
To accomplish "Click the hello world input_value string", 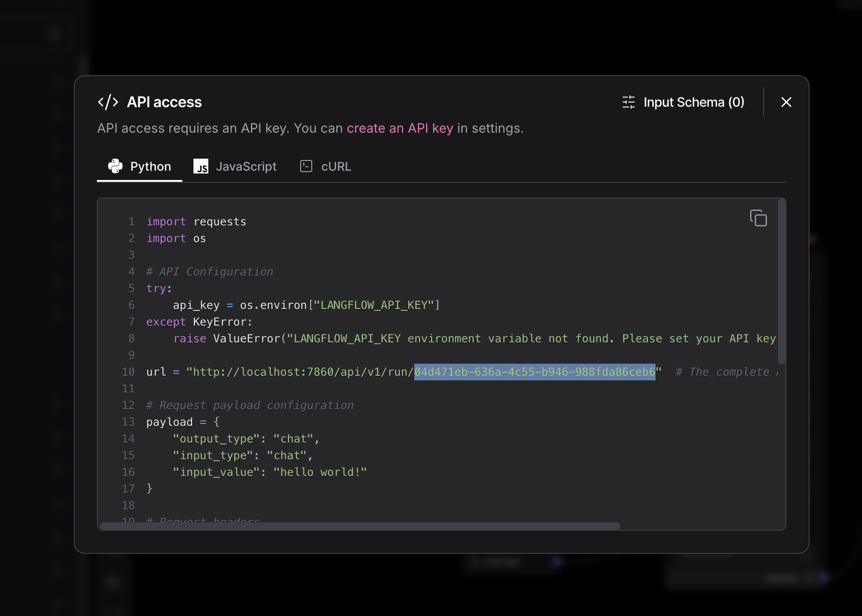I will 319,472.
